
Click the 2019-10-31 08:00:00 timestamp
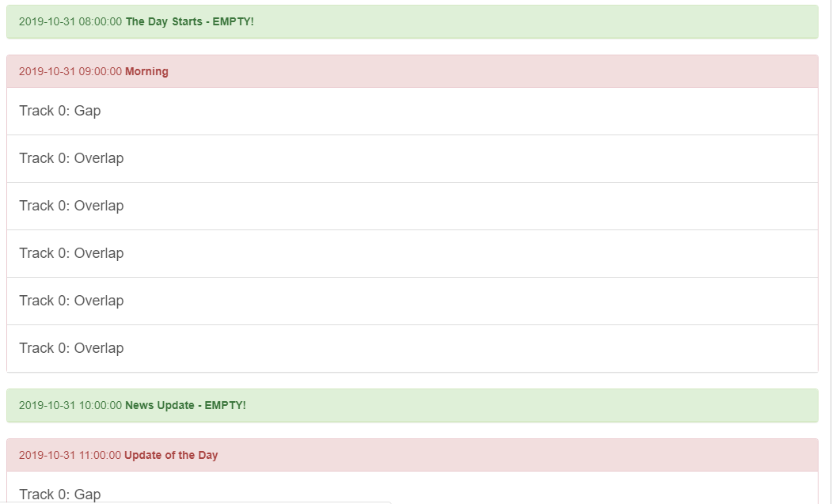[x=70, y=21]
